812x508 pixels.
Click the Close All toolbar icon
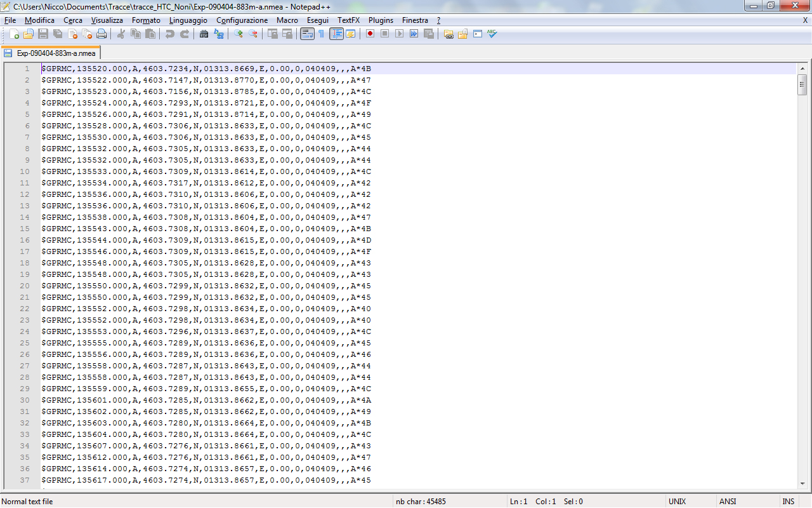(87, 34)
